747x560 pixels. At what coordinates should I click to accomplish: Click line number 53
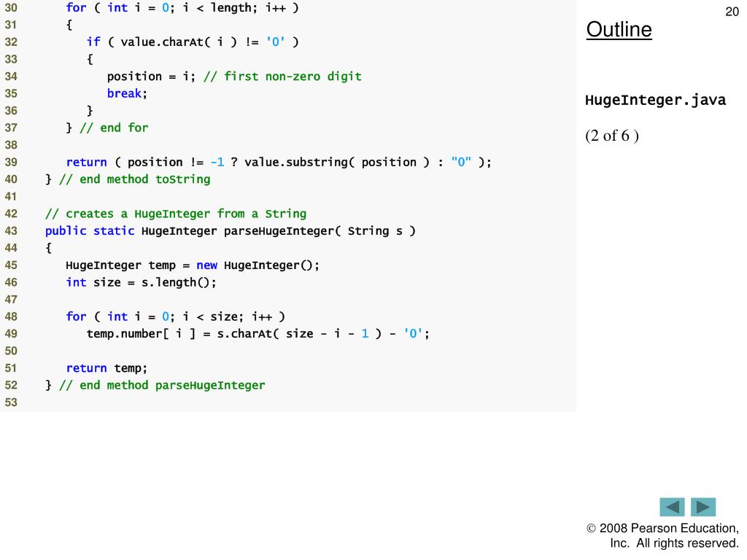point(11,402)
